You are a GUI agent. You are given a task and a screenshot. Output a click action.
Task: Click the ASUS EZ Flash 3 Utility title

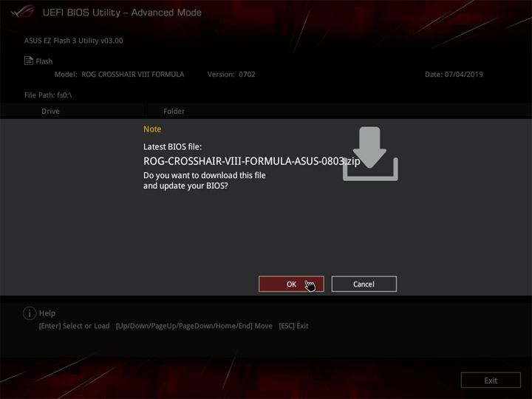coord(74,41)
